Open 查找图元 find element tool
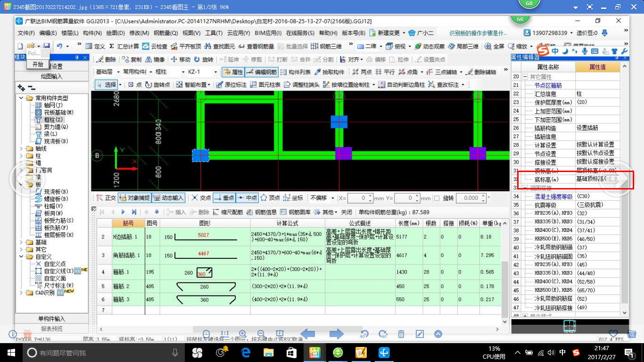The image size is (644, 362). tap(219, 46)
